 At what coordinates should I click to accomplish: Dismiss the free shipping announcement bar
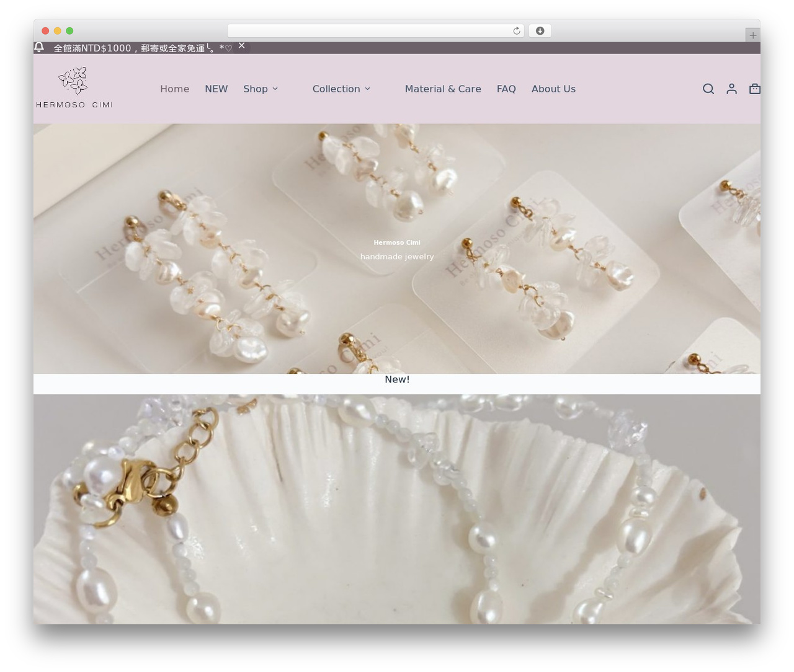[241, 46]
